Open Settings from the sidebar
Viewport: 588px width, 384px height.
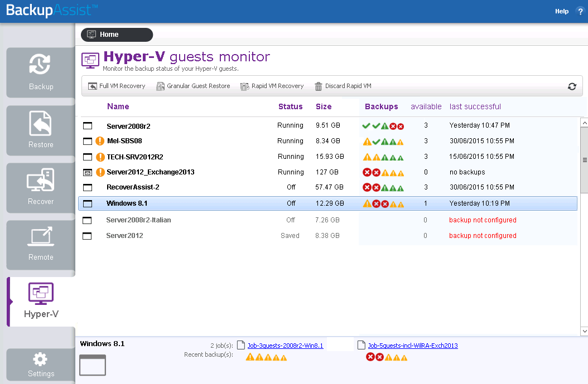(x=41, y=364)
